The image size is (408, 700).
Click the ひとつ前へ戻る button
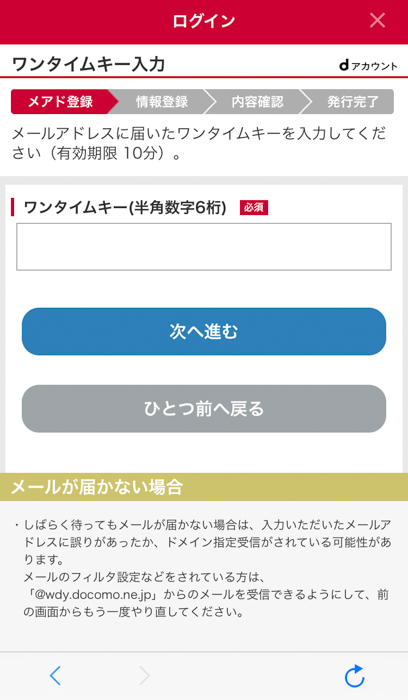pyautogui.click(x=204, y=408)
